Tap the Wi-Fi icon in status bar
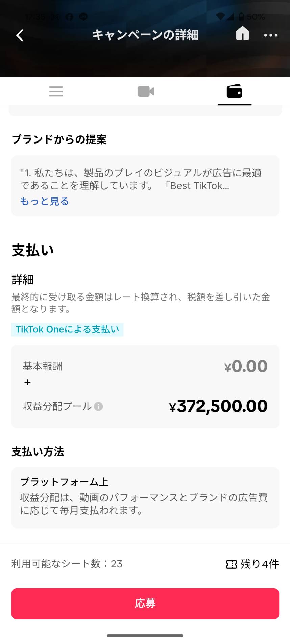Screen dimensions: 290x644 pos(221,17)
